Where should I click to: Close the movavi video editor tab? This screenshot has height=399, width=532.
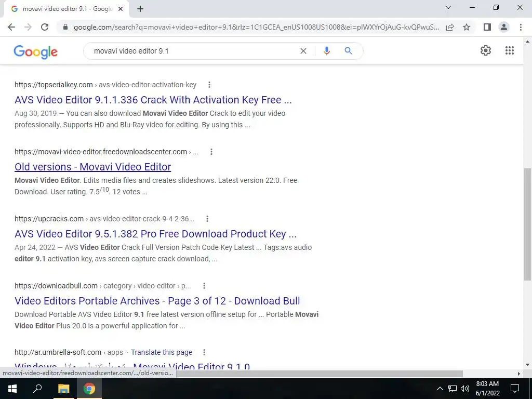coord(121,9)
